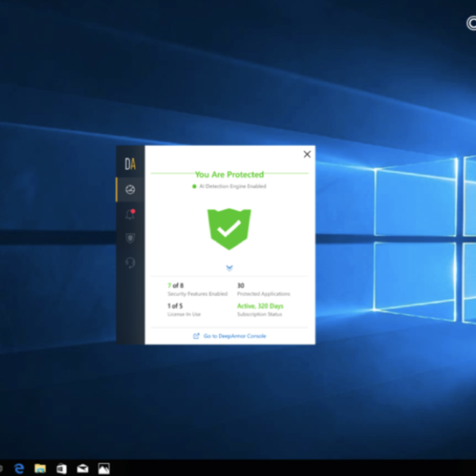Click the external link icon beside console link
The height and width of the screenshot is (476, 476).
(x=197, y=336)
